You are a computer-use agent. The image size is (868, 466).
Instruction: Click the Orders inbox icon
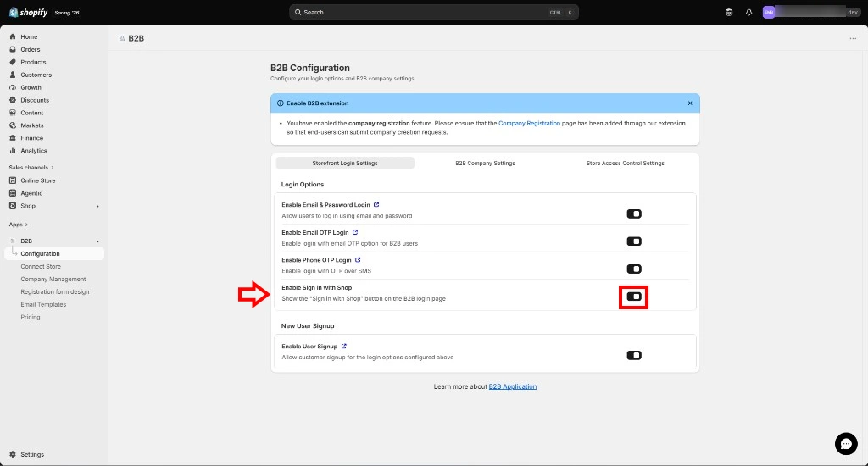pos(13,49)
